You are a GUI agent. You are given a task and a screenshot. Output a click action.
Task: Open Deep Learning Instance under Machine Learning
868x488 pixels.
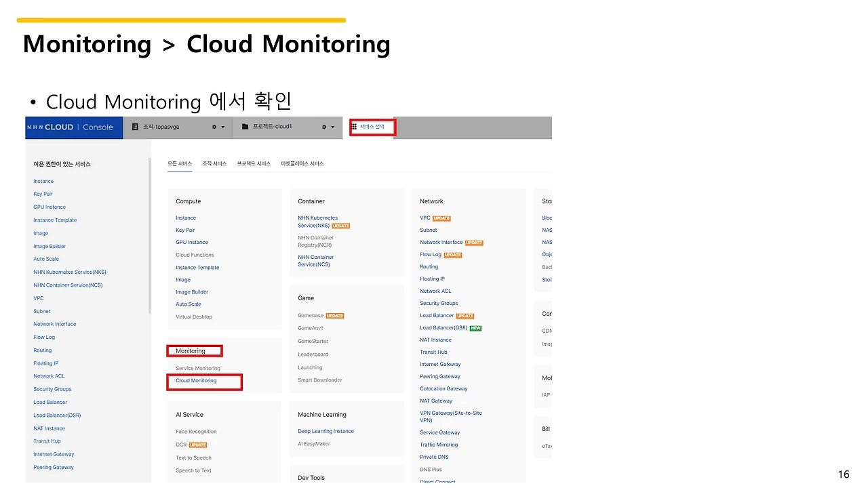(325, 431)
